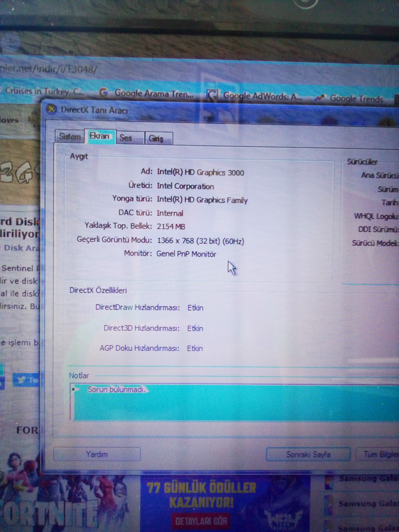
Task: Click Etkin next to Direct3D Hızlandırması
Action: coord(195,328)
